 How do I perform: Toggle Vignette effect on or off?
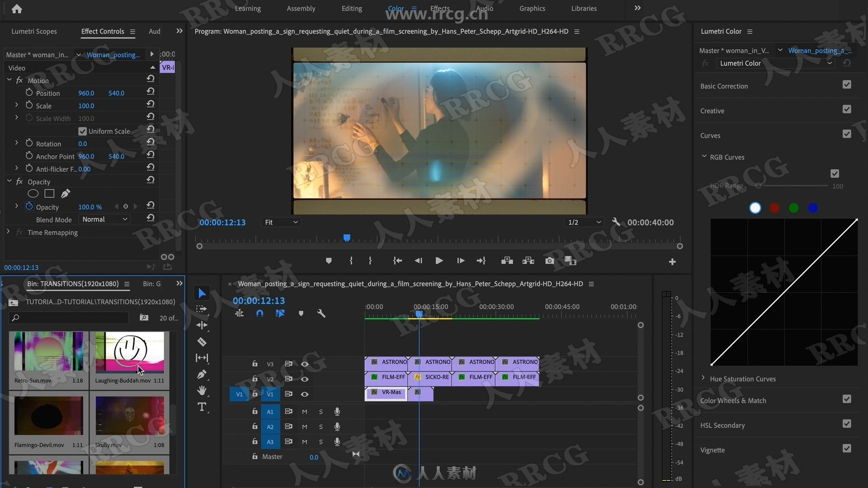click(847, 449)
